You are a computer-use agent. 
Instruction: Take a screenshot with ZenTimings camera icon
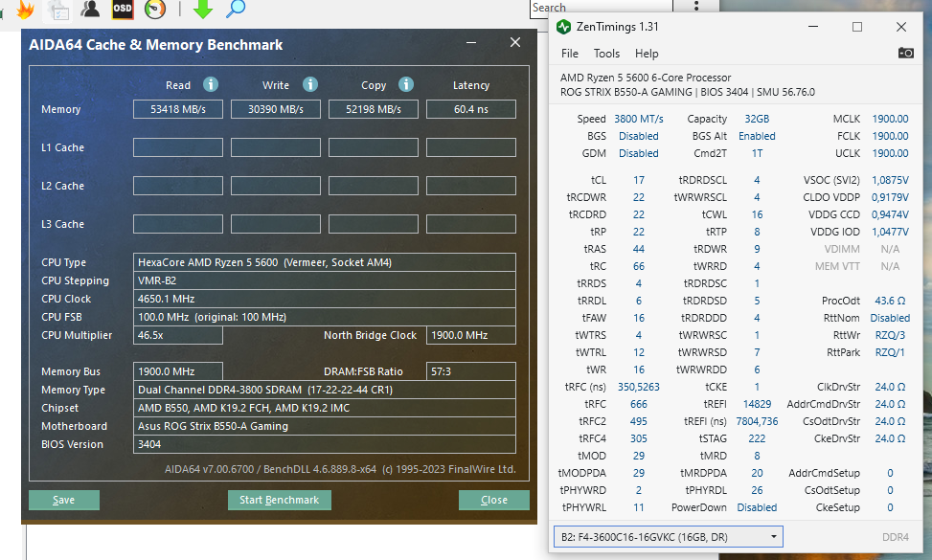[906, 53]
